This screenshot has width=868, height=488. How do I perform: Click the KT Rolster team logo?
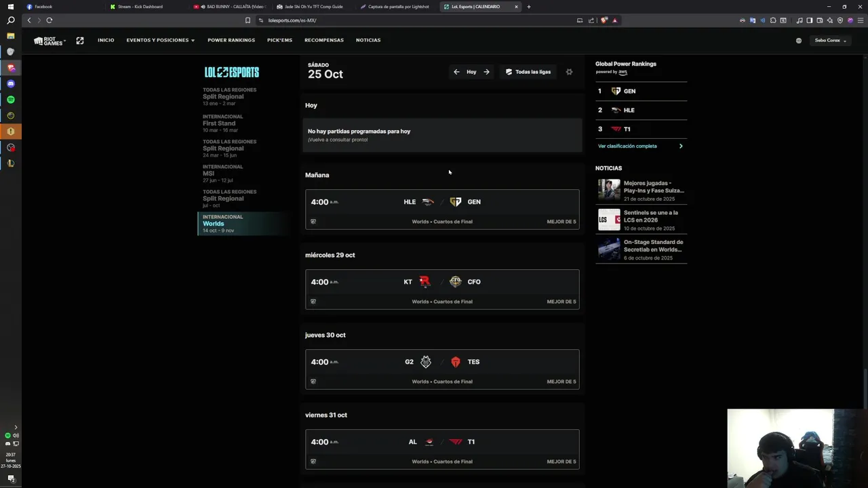[x=425, y=282]
